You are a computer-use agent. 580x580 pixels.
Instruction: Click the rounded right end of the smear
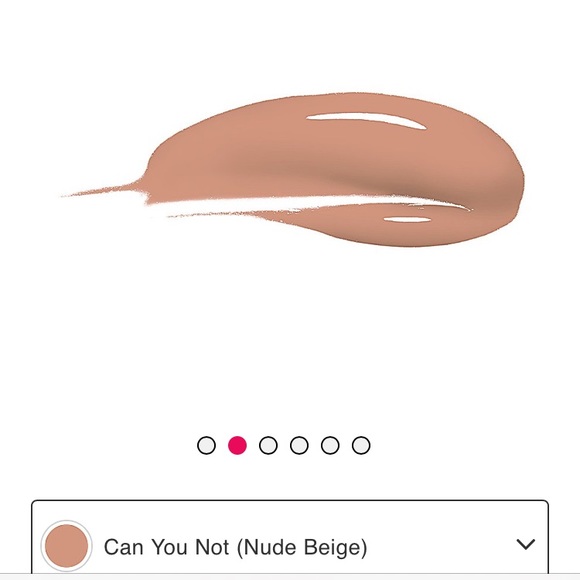[x=507, y=174]
